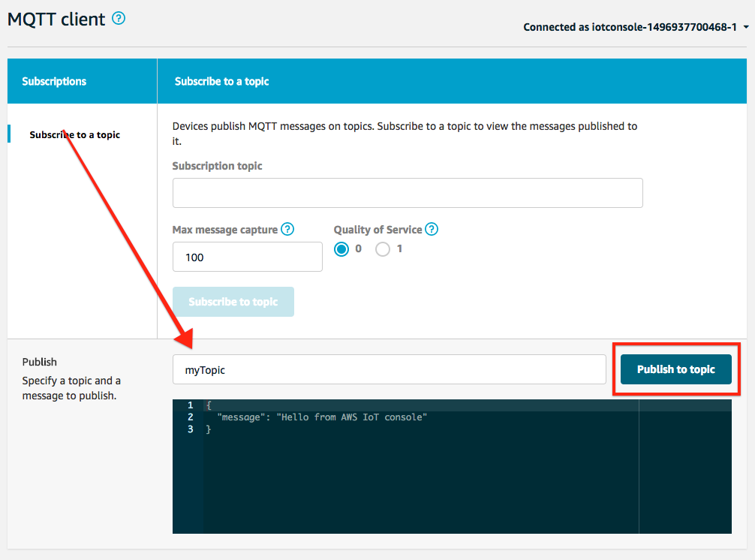Viewport: 755px width, 560px height.
Task: Open the Quality of Service help icon
Action: tap(432, 229)
